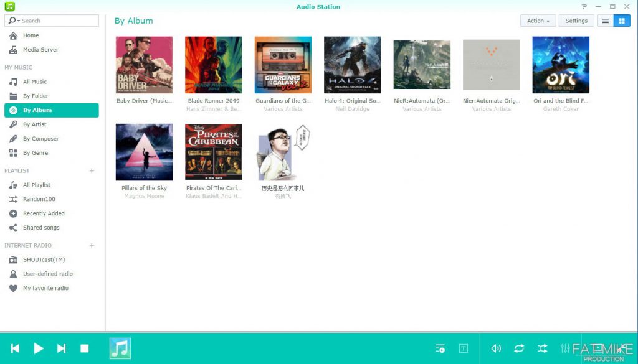
Task: Open Shared songs
Action: [x=41, y=228]
